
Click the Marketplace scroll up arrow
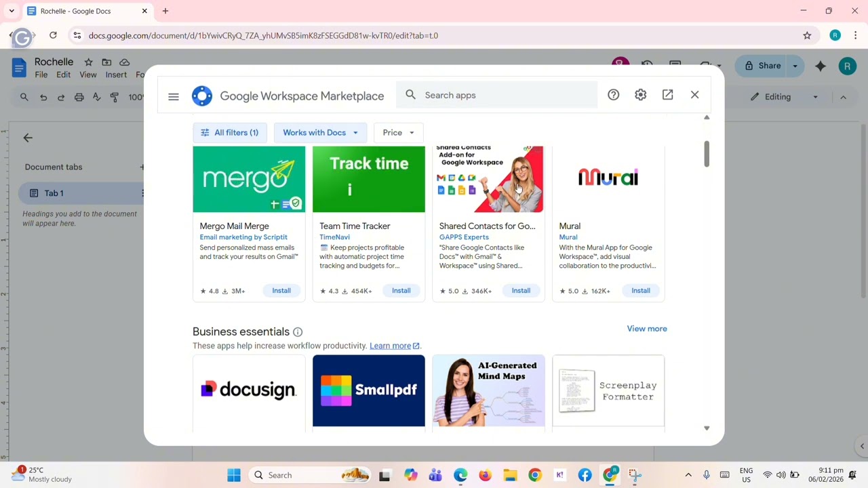(707, 118)
